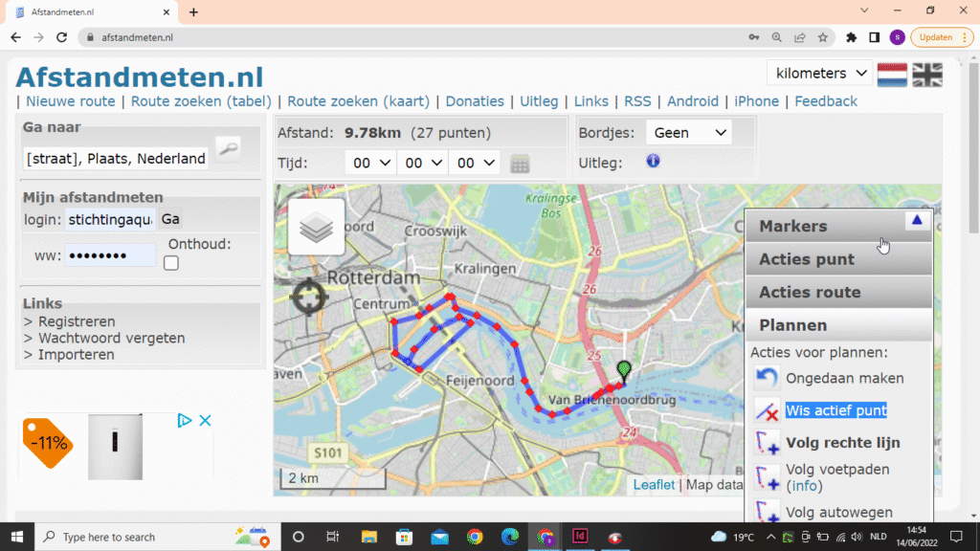Open Donaties menu link

(x=475, y=101)
